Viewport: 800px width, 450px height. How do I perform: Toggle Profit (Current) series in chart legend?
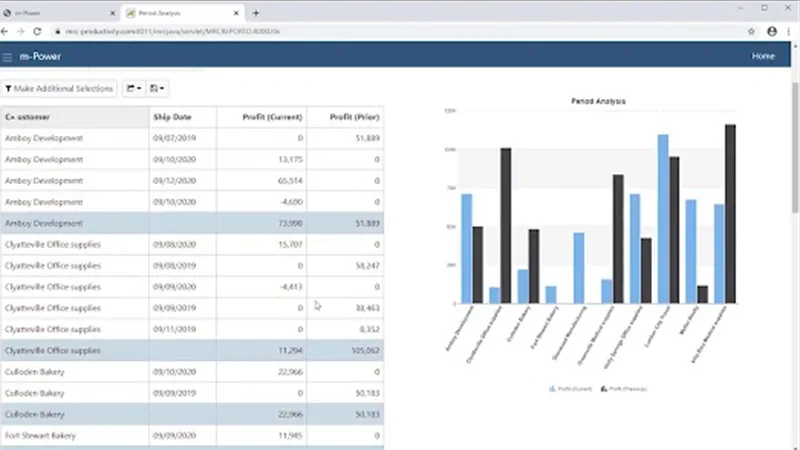pos(570,389)
